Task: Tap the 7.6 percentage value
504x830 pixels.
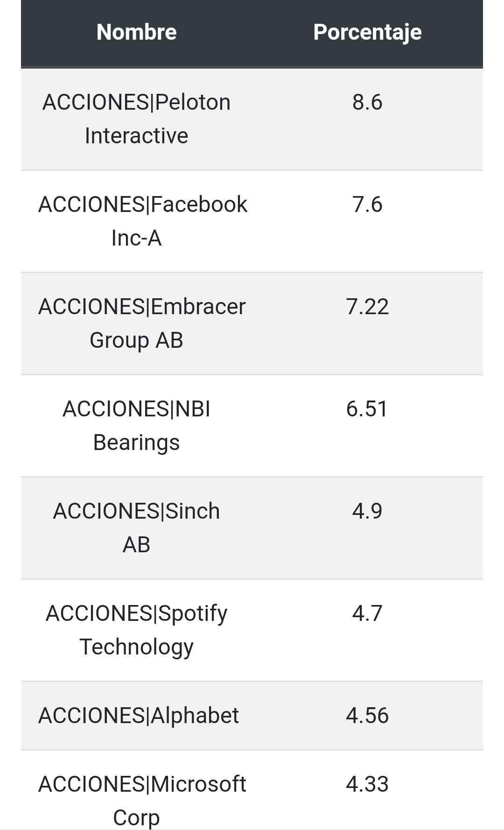Action: [x=367, y=204]
